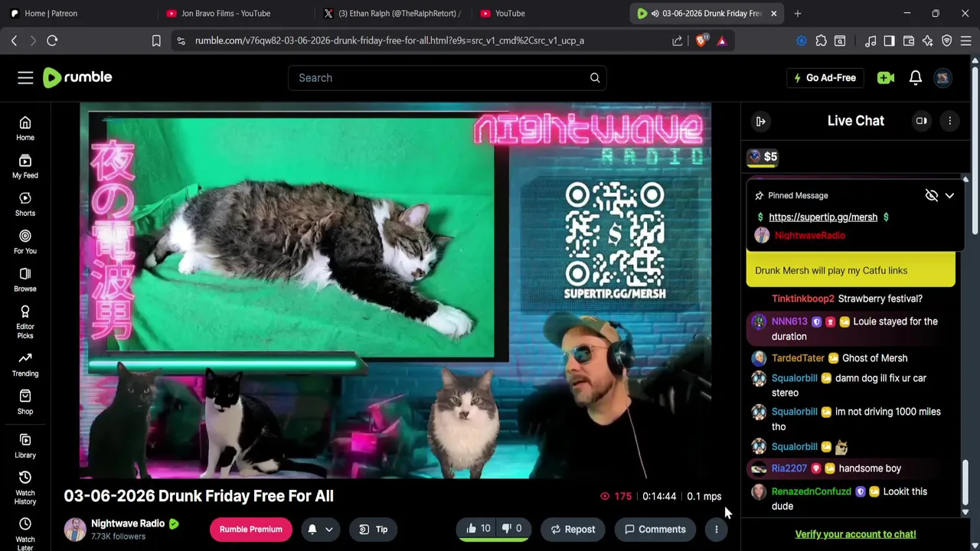Open Home in the left sidebar
This screenshot has height=551, width=980.
click(x=25, y=129)
